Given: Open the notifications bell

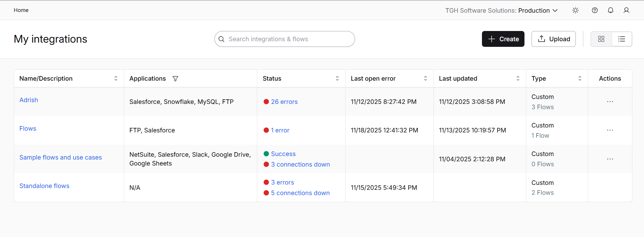Looking at the screenshot, I should (x=611, y=10).
